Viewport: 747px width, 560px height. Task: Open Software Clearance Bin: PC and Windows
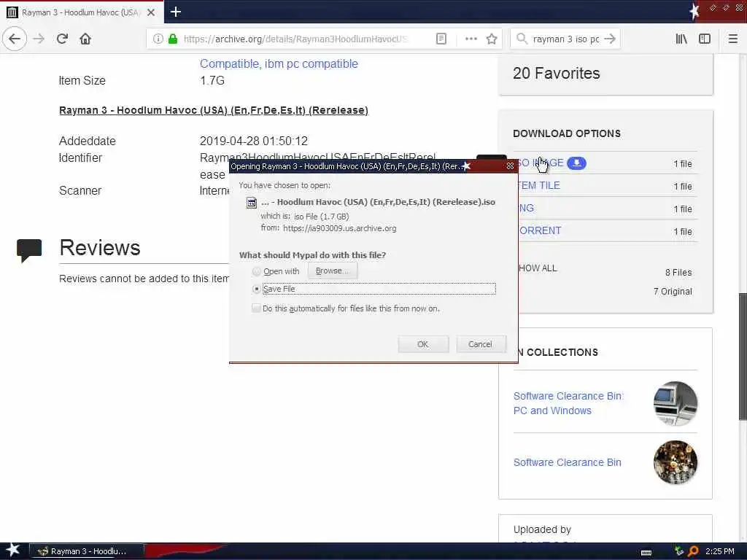point(568,403)
